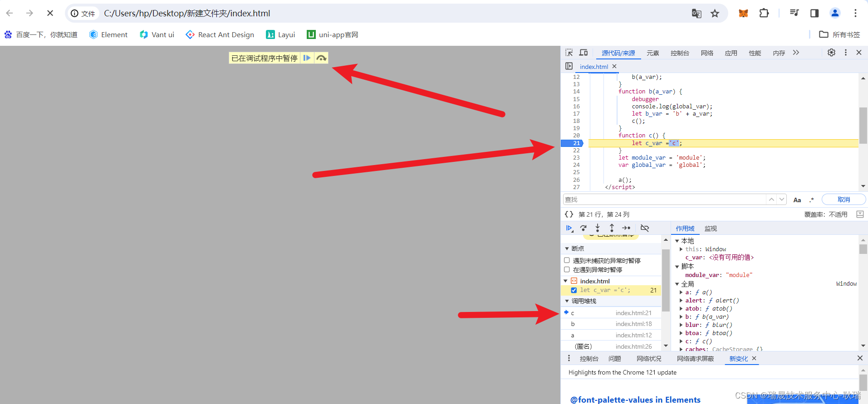868x404 pixels.
Task: Toggle the coverage sidebar icon
Action: pyautogui.click(x=860, y=214)
